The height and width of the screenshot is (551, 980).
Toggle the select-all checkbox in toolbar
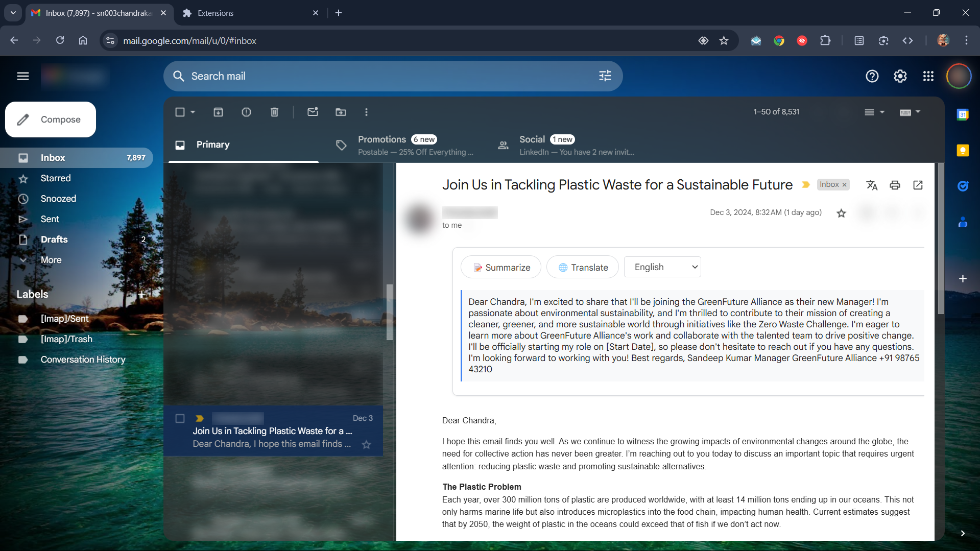[x=180, y=112]
